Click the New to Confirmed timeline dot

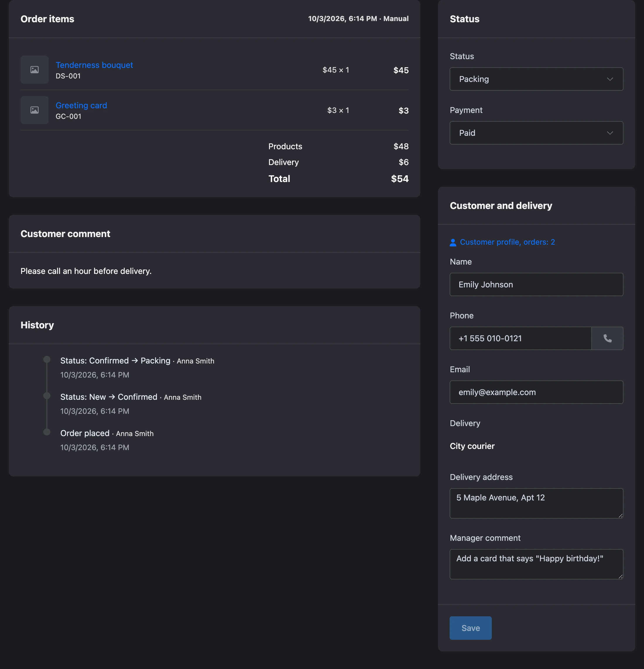47,396
